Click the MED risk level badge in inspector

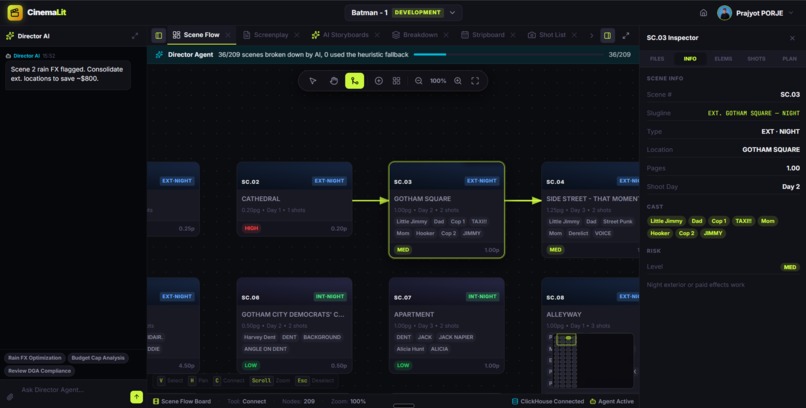[x=790, y=267]
